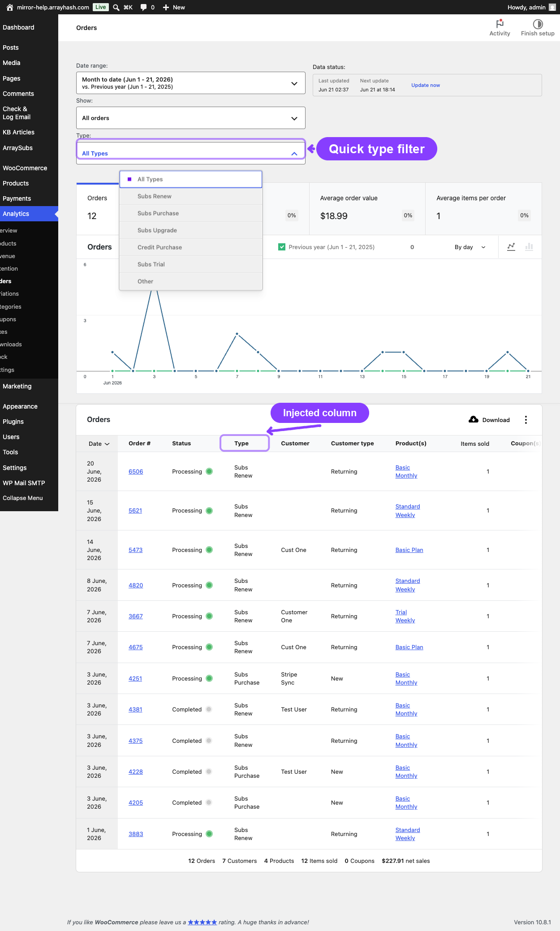Select the Orders summary card
Image resolution: width=560 pixels, height=931 pixels.
tap(98, 209)
